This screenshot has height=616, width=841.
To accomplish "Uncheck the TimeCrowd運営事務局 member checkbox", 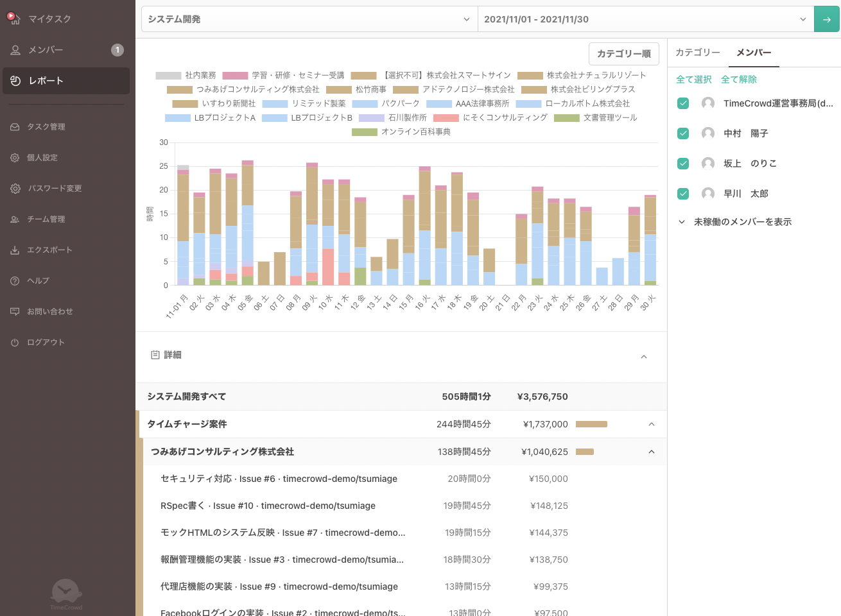I will click(x=683, y=103).
